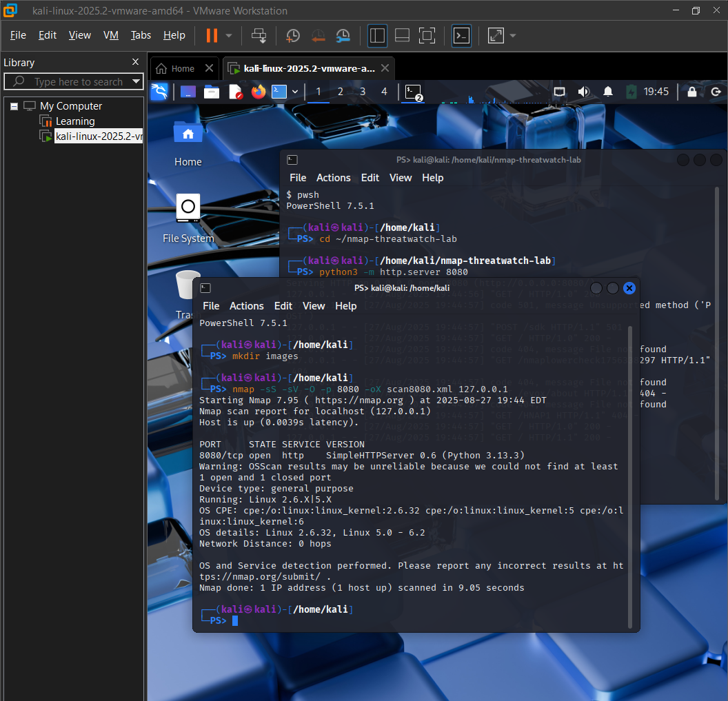Open View menu in /home/kali terminal
Screen dimensions: 728x701
314,306
